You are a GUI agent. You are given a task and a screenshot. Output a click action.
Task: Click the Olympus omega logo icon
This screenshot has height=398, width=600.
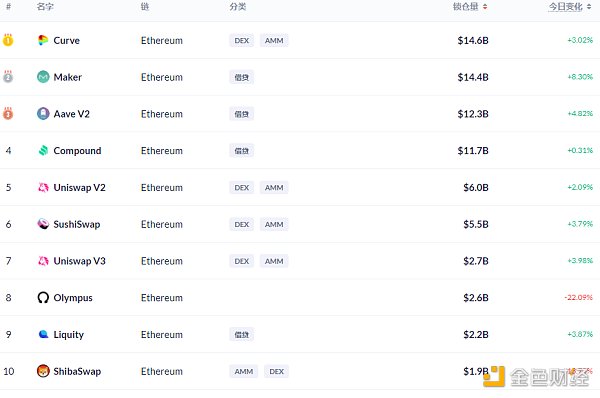(x=43, y=297)
